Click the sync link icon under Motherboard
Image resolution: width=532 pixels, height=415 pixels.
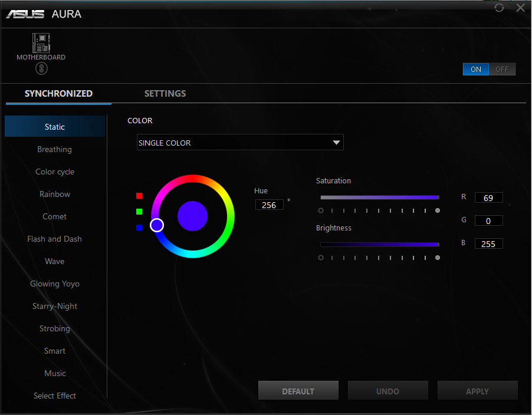pyautogui.click(x=41, y=69)
